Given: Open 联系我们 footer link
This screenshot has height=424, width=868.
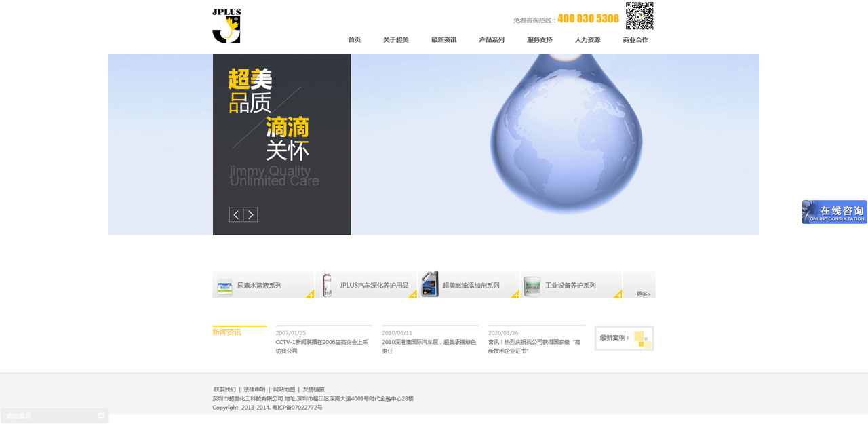Looking at the screenshot, I should point(225,389).
